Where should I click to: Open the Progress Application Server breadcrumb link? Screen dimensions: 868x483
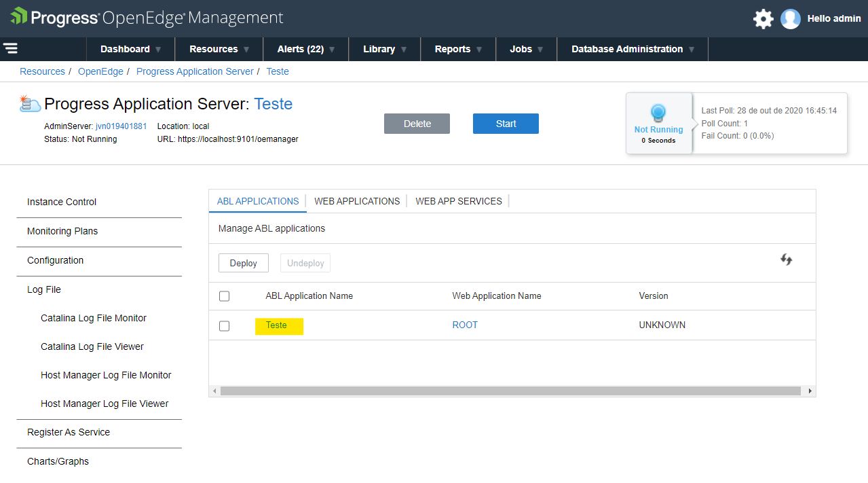click(195, 71)
